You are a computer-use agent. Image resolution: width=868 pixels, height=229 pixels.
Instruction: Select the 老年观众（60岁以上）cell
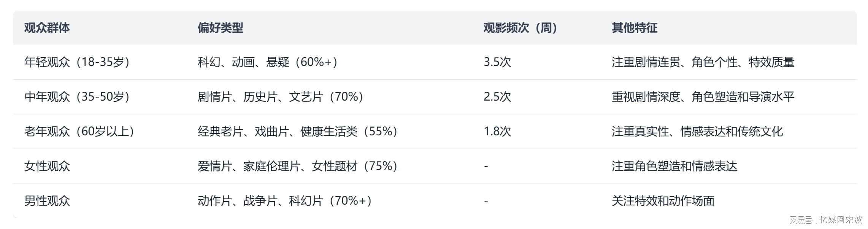tap(79, 131)
